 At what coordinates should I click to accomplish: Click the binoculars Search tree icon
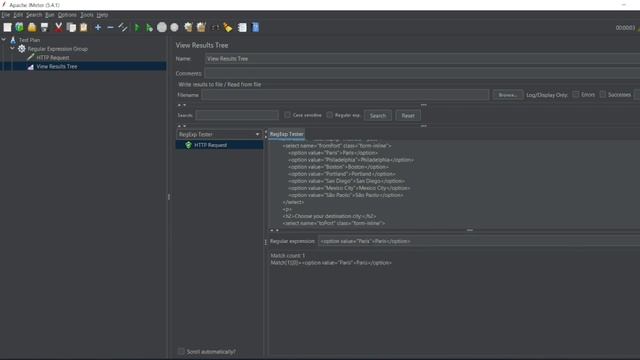click(215, 27)
